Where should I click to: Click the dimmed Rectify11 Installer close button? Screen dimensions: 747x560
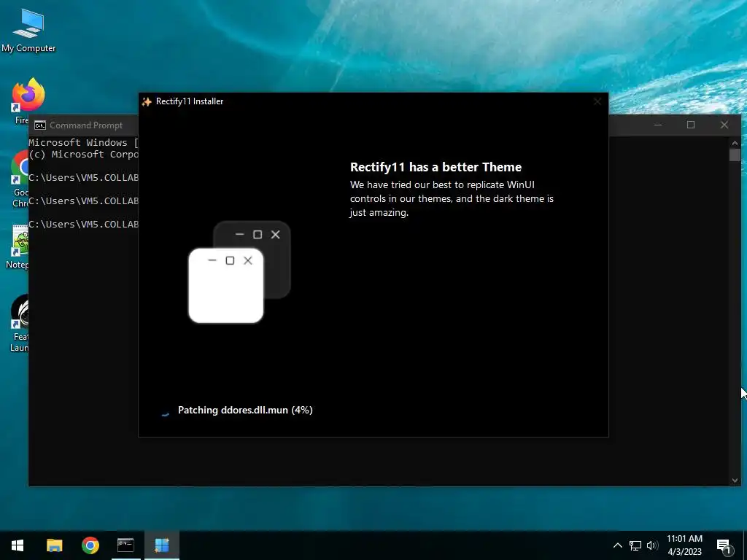tap(597, 101)
